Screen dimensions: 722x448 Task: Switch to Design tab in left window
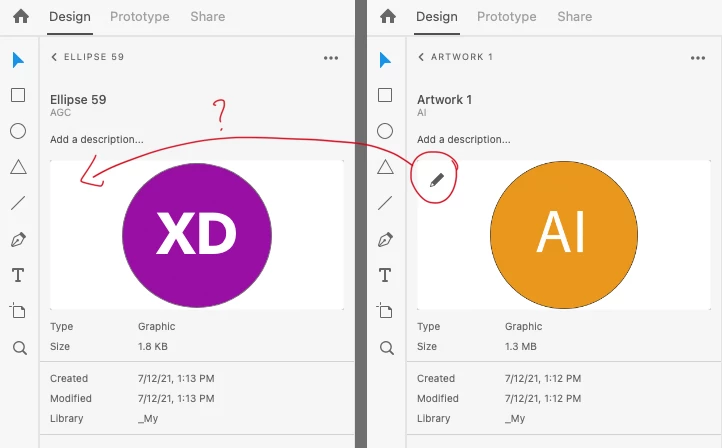[70, 17]
